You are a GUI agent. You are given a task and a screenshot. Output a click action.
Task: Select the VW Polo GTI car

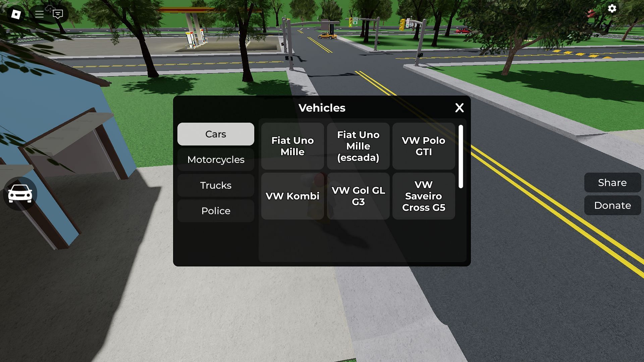pos(423,146)
